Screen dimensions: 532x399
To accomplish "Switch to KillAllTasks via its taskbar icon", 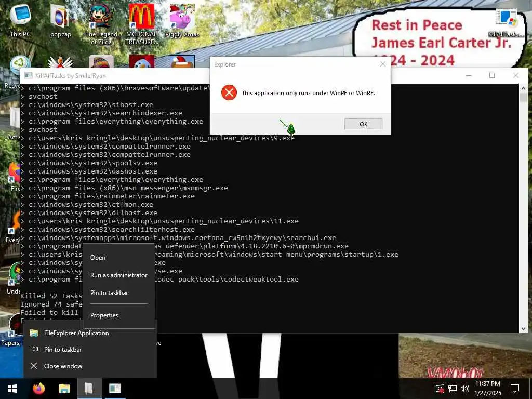I will (115, 389).
